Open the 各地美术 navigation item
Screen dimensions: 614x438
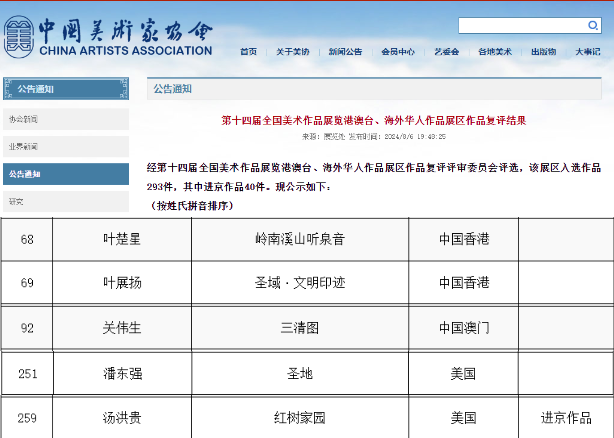point(494,52)
